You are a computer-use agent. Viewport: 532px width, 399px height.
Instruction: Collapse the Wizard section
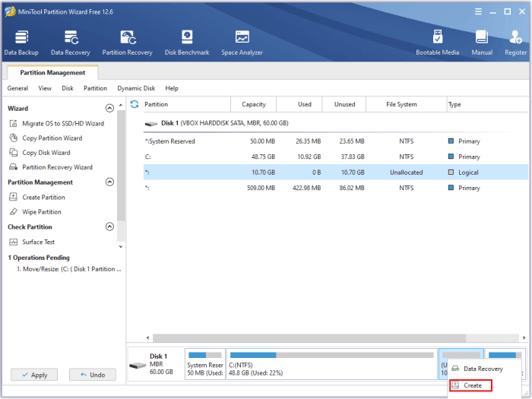pos(109,108)
